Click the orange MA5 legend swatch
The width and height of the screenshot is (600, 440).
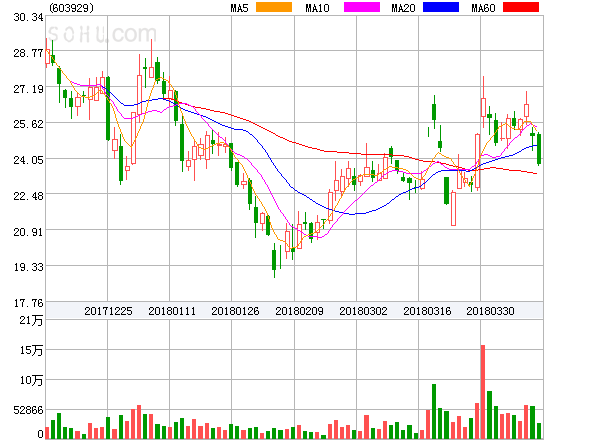point(274,7)
